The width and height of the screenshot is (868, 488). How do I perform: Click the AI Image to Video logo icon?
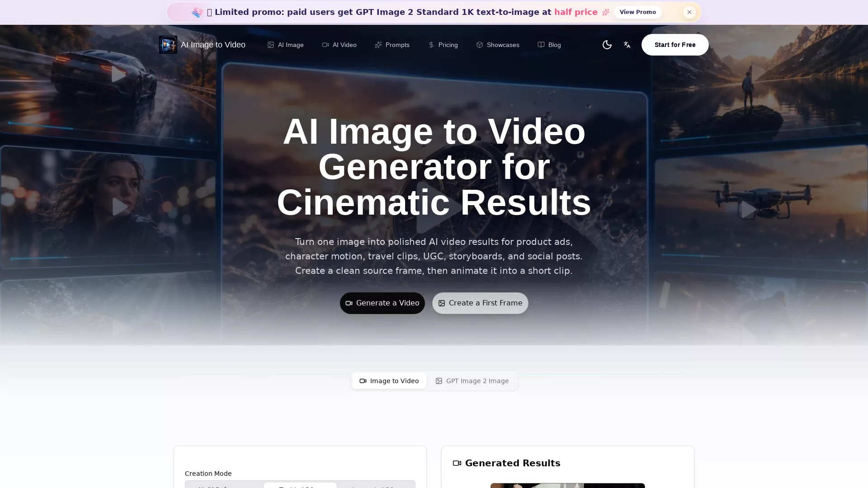click(x=168, y=45)
